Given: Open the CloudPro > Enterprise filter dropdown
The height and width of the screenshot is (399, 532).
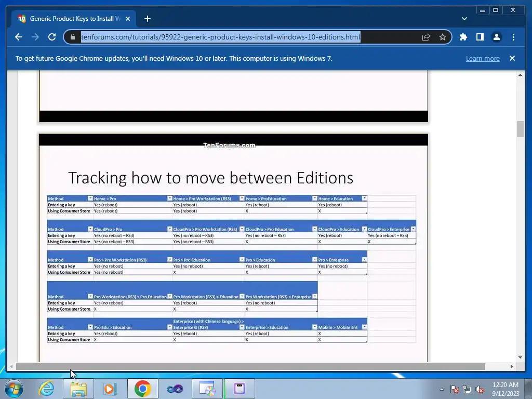Looking at the screenshot, I should [413, 229].
